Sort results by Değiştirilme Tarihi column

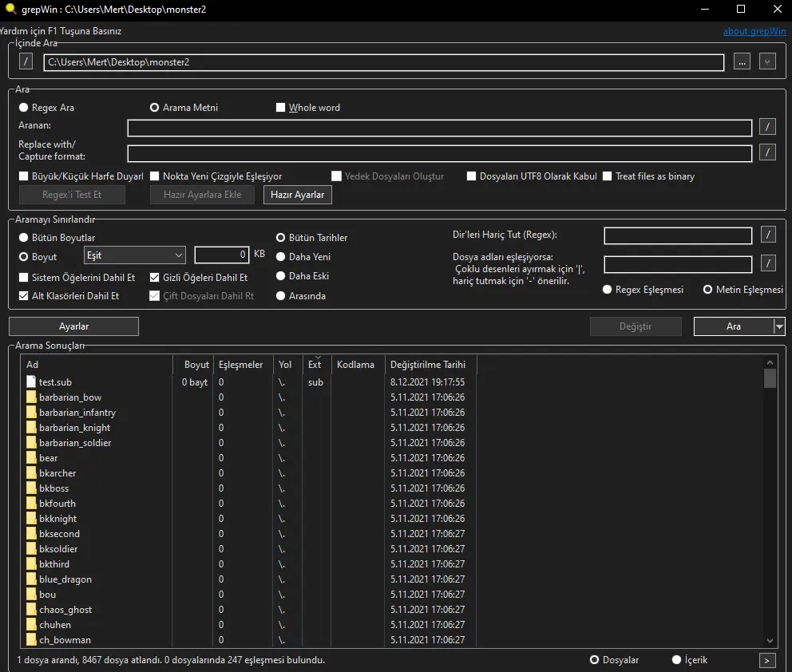[430, 365]
